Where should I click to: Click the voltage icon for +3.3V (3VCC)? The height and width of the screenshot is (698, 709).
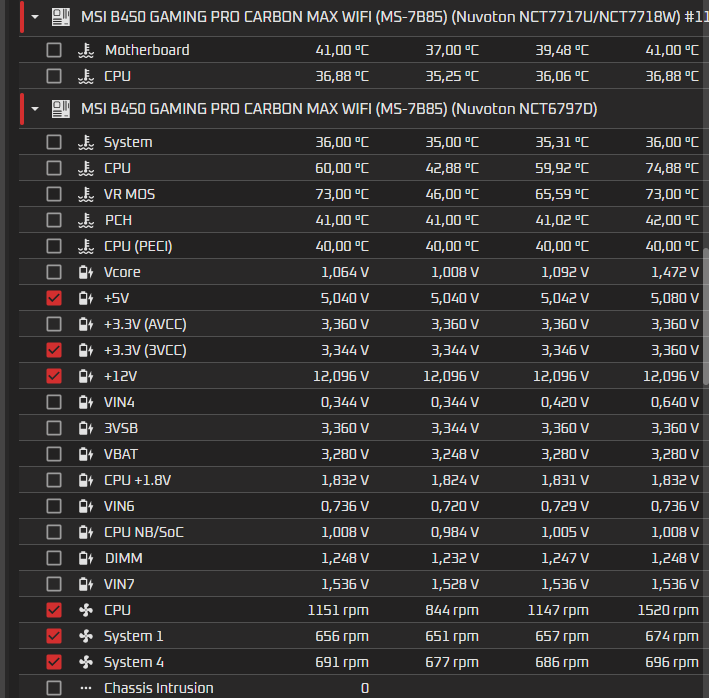pyautogui.click(x=86, y=350)
